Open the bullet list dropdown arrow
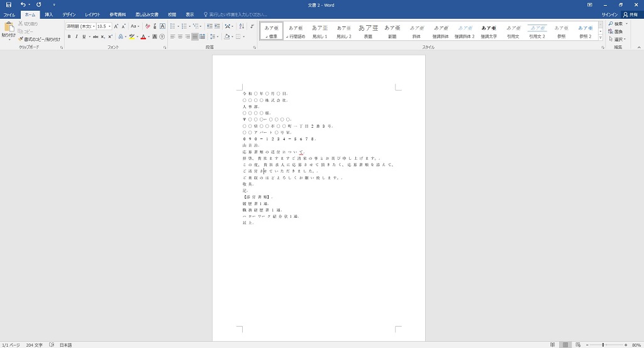The image size is (644, 348). pyautogui.click(x=178, y=26)
